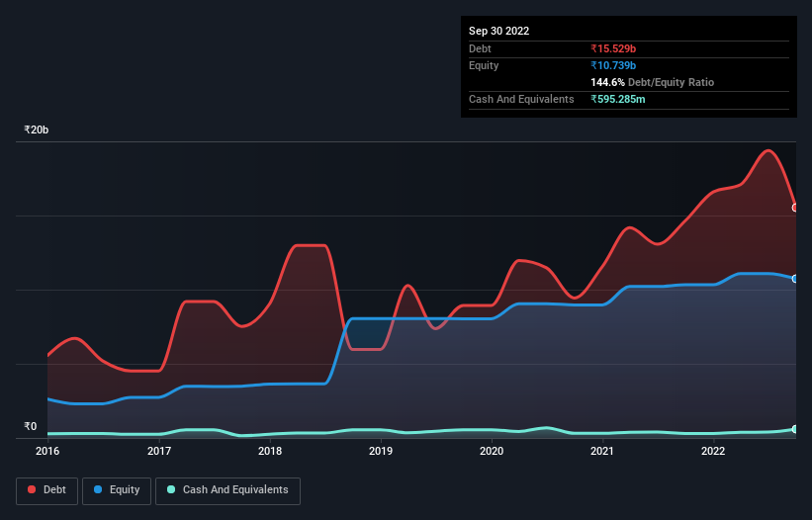Screen dimensions: 812x520
Task: Click the 2021 x-axis label
Action: [x=602, y=451]
